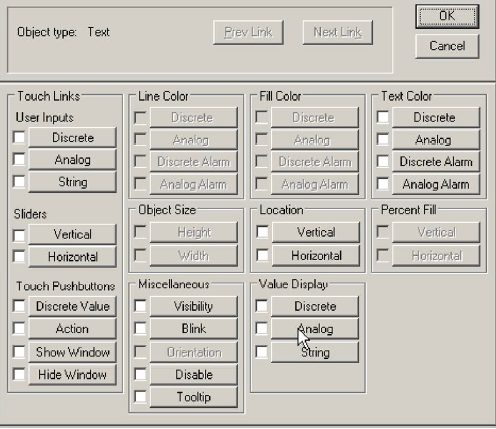Open the Location Horizontal link

[x=316, y=256]
